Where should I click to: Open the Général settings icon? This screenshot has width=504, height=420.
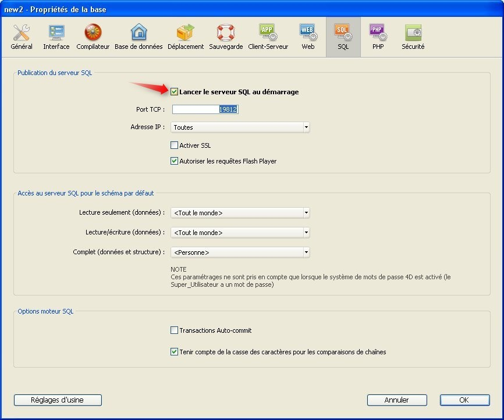coord(22,33)
